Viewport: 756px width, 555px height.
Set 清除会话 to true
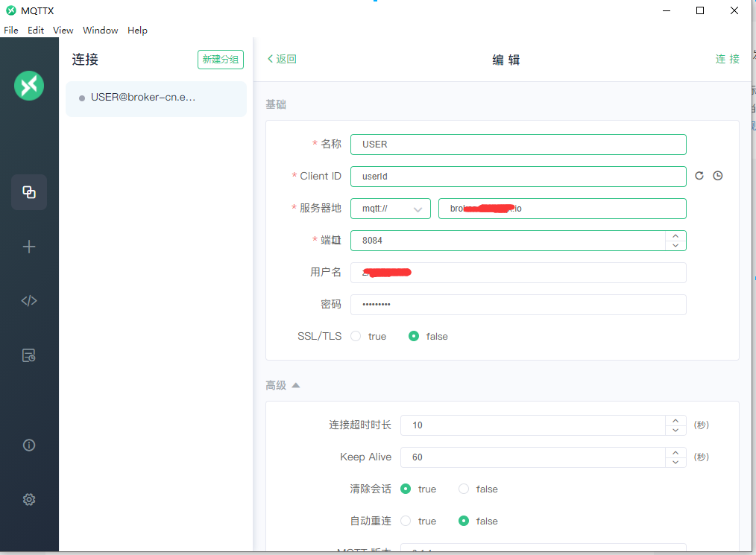[406, 489]
